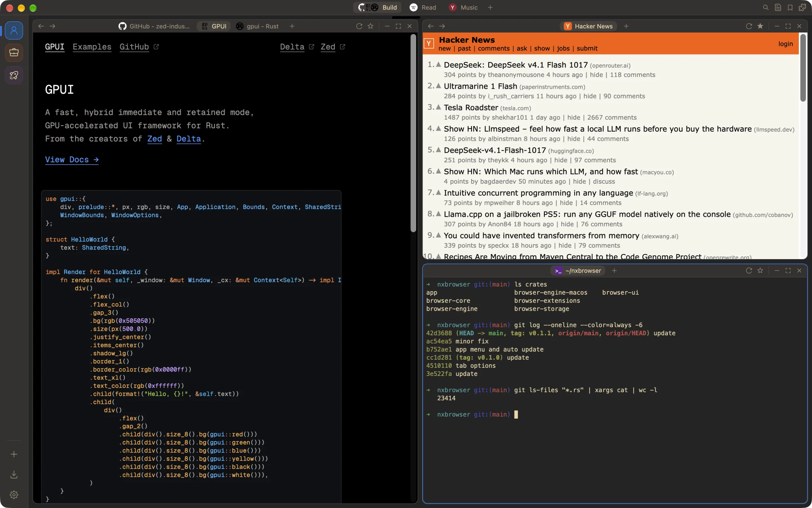
Task: Add new tab in the GPUI pane
Action: pyautogui.click(x=292, y=26)
